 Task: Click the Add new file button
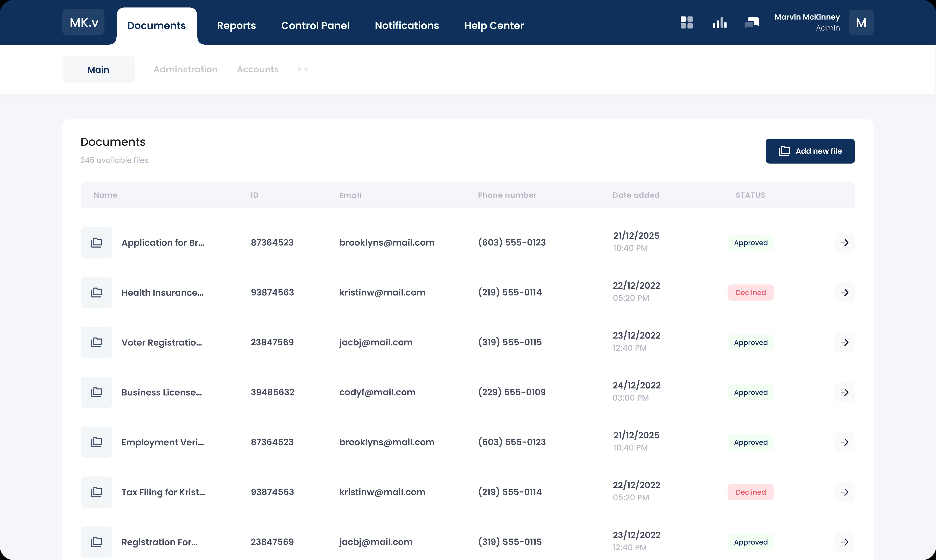tap(810, 151)
